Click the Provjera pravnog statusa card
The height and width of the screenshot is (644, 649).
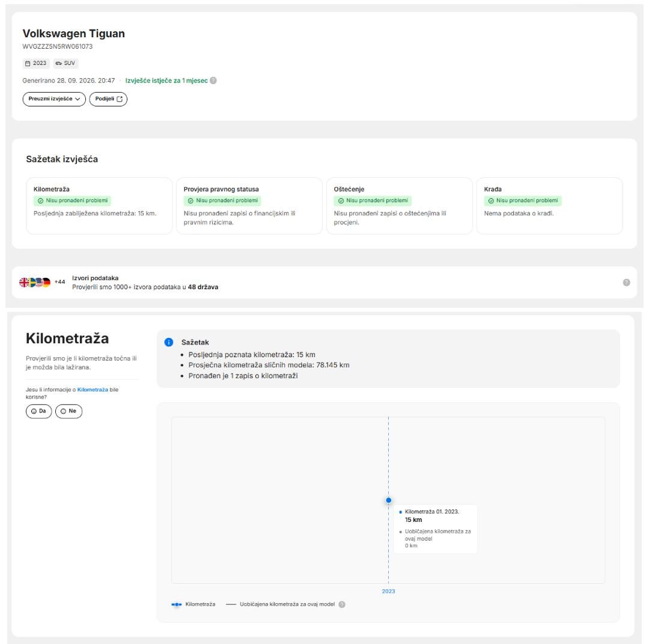(x=249, y=206)
